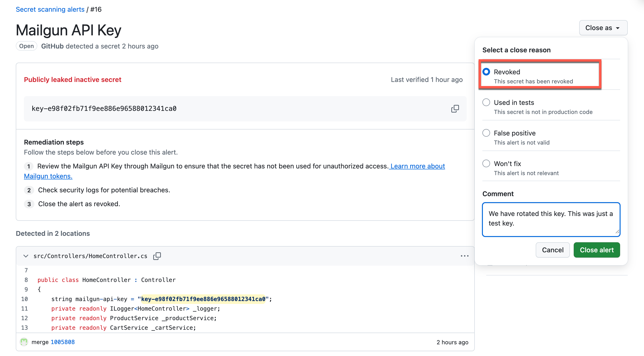Copy HomeController.cs file path icon
Viewport: 644px width, 356px height.
157,256
